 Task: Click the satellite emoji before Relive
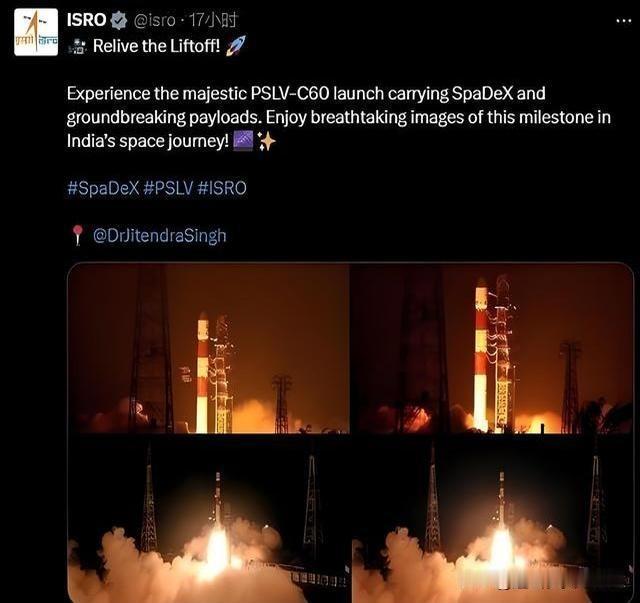[77, 46]
